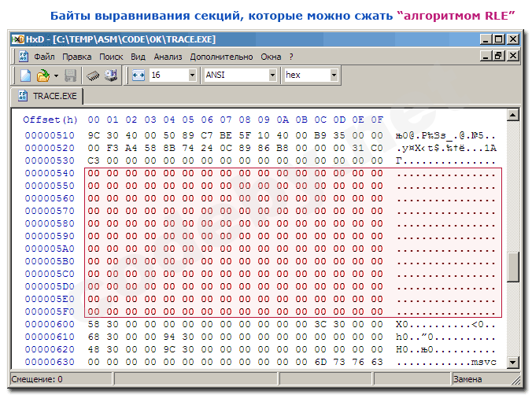Open the ANSI encoding dropdown arrow
The width and height of the screenshot is (532, 398).
tap(272, 75)
